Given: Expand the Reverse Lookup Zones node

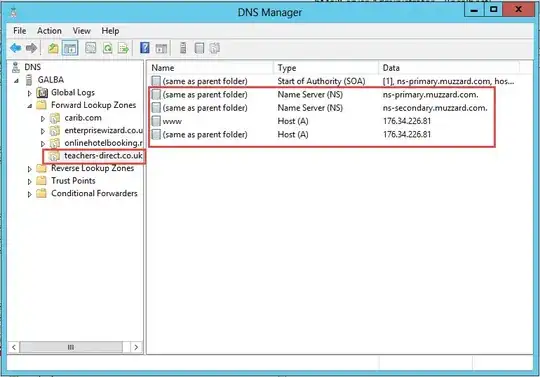Looking at the screenshot, I should (x=30, y=169).
